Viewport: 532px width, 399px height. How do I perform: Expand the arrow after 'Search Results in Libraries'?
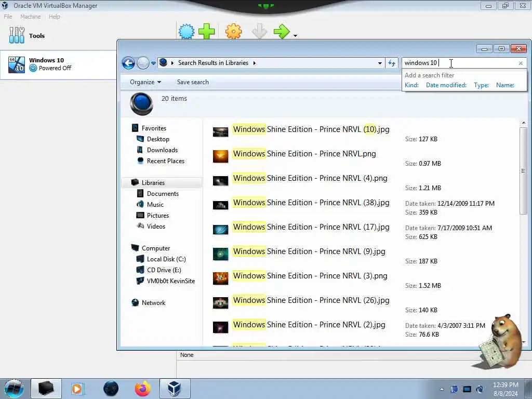click(254, 63)
